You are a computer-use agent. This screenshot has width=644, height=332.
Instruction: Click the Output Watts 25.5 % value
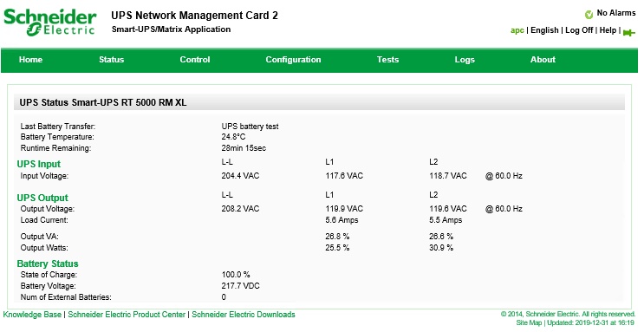pyautogui.click(x=337, y=248)
